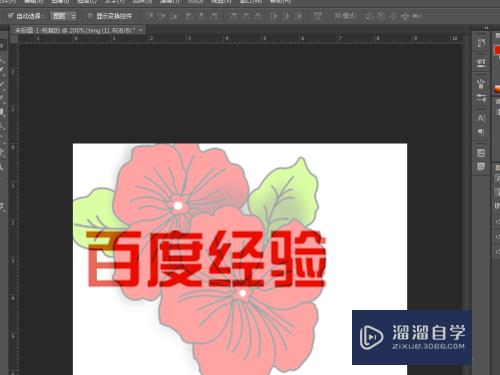
Task: Toggle the Auto-Select checkbox in options bar
Action: click(x=11, y=15)
